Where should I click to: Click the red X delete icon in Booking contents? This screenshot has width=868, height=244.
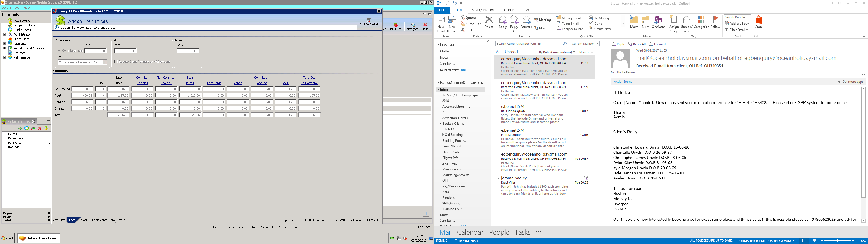tap(40, 129)
